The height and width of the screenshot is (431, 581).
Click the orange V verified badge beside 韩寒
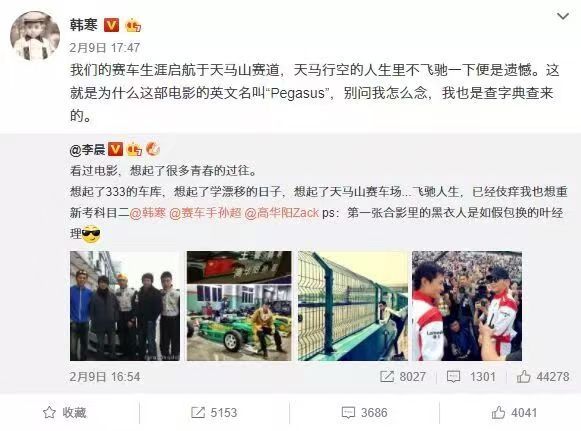[x=111, y=25]
